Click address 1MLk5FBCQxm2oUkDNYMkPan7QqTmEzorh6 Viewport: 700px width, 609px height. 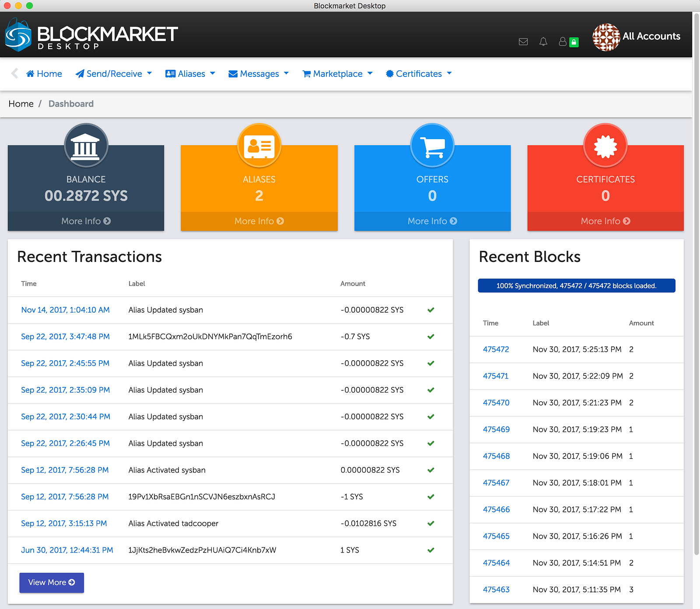click(x=210, y=337)
